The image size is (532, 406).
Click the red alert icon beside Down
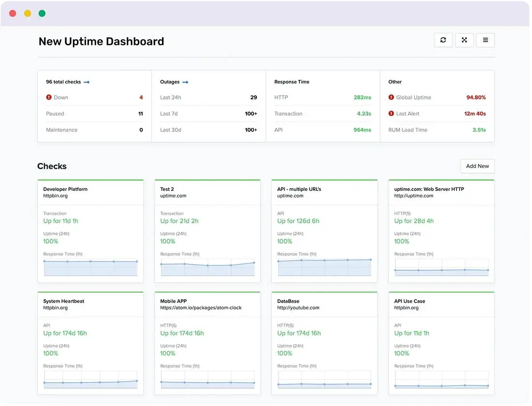pyautogui.click(x=49, y=98)
